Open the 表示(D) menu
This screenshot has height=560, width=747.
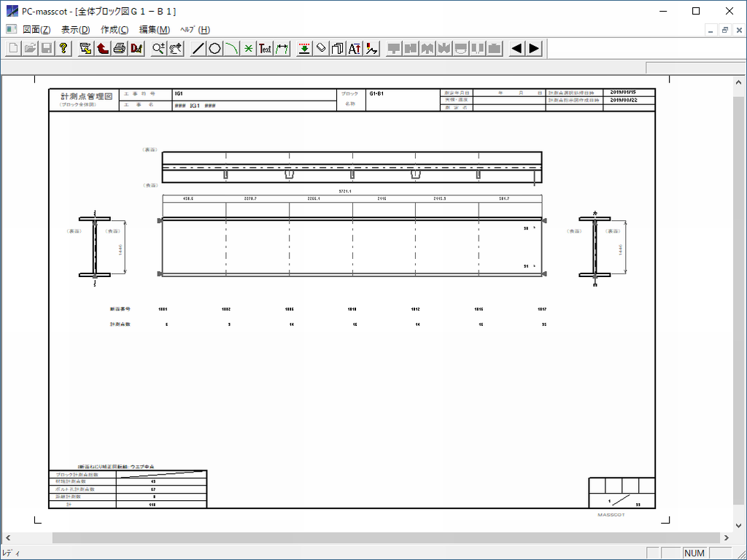click(75, 30)
